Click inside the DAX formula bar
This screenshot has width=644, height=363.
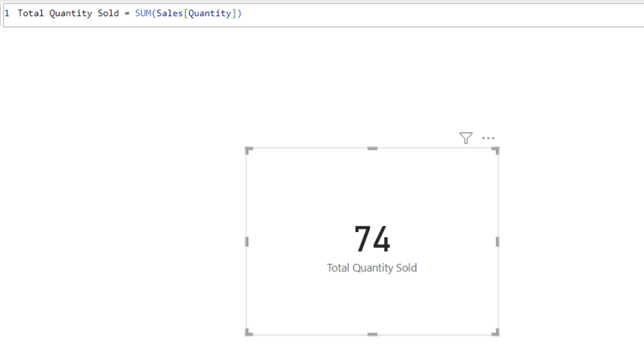point(323,16)
